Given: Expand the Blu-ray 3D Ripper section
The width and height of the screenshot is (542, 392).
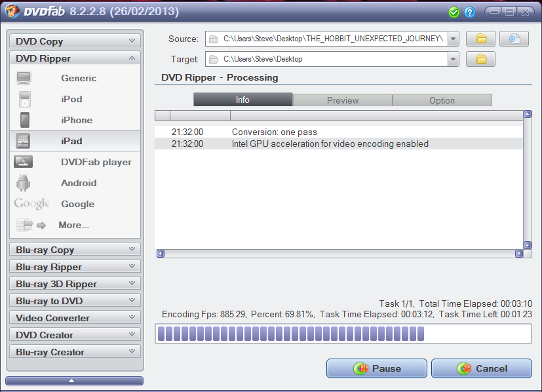Looking at the screenshot, I should (x=75, y=283).
